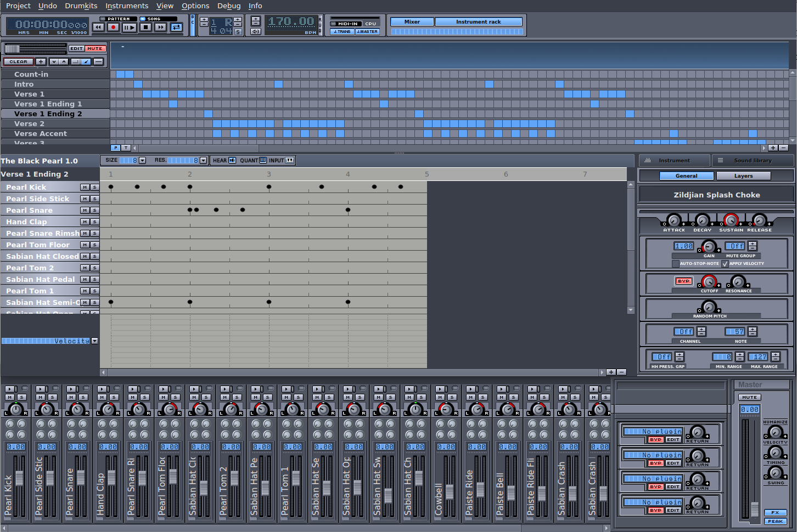Toggle the metronome speaker icon
Viewport: 797px width, 532px height.
[x=256, y=31]
